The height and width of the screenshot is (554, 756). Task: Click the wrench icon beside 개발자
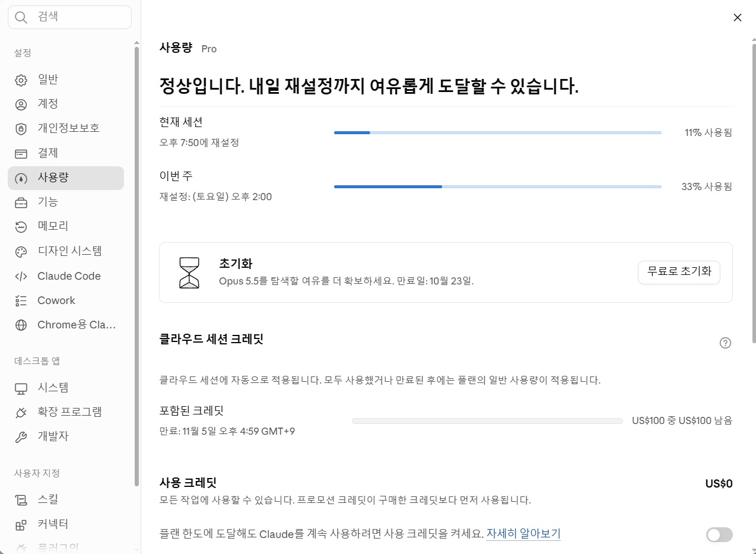(21, 437)
